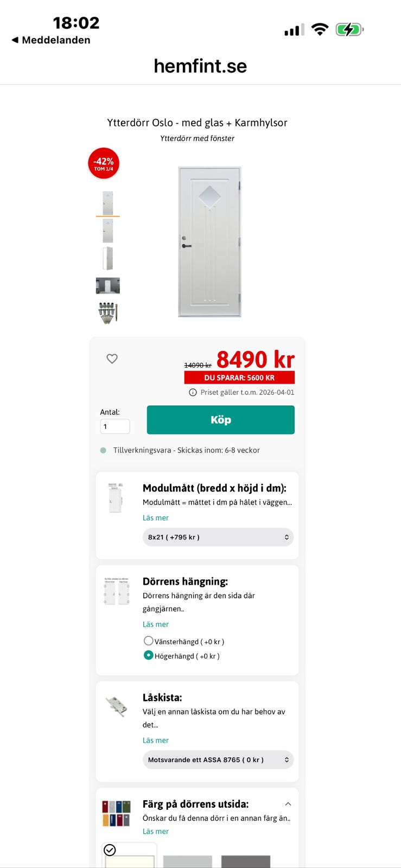Open Läs mer under Dörrens hängning

click(155, 624)
